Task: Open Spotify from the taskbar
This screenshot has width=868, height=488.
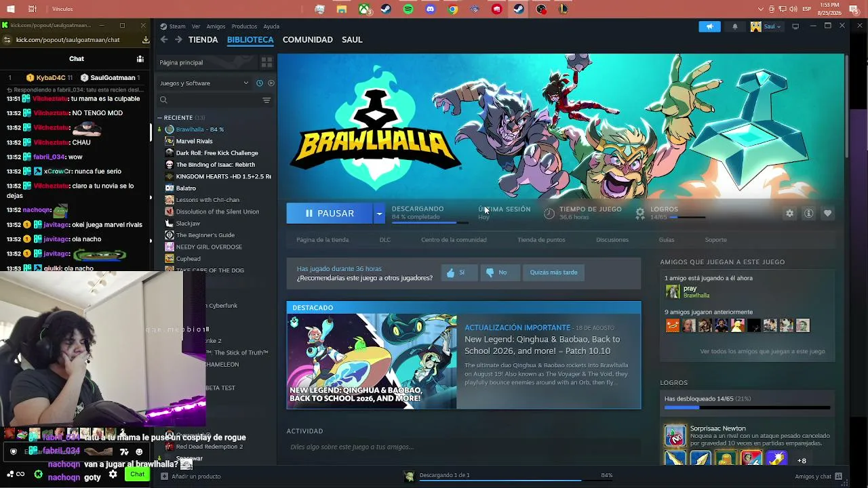Action: point(408,9)
